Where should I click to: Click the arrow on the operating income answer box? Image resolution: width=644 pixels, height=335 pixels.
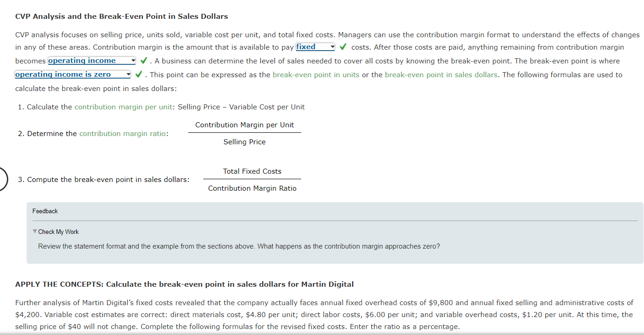(133, 60)
